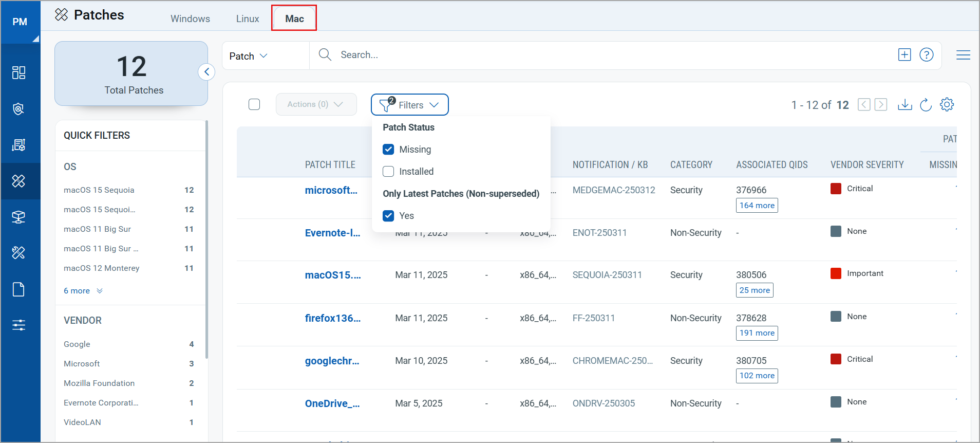Refresh the patch list
The height and width of the screenshot is (443, 980).
pos(926,105)
